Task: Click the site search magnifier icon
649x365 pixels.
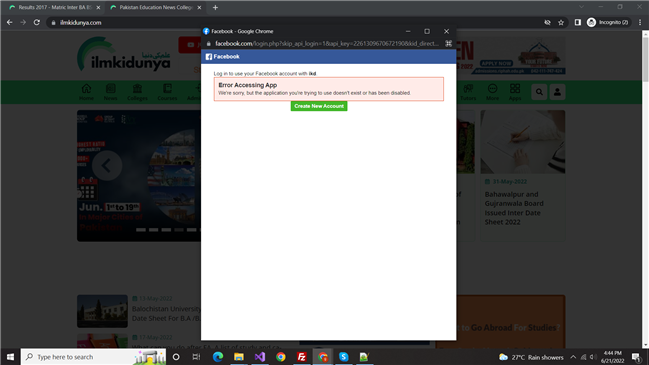Action: (539, 92)
